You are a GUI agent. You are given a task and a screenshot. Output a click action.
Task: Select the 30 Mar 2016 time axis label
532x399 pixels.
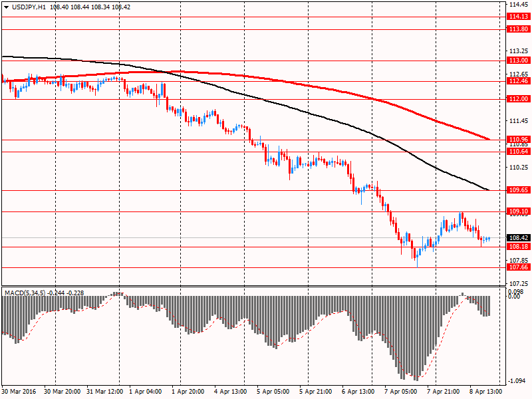point(19,392)
